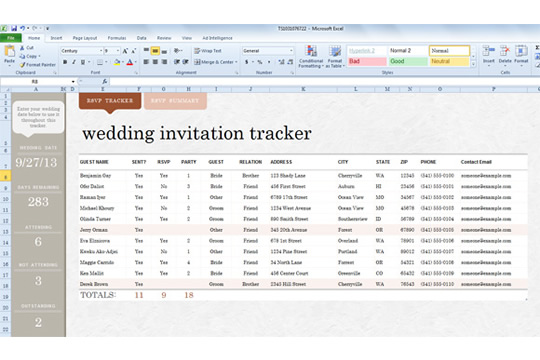540x360 pixels.
Task: Apply Accounting dollar format
Action: pyautogui.click(x=247, y=62)
